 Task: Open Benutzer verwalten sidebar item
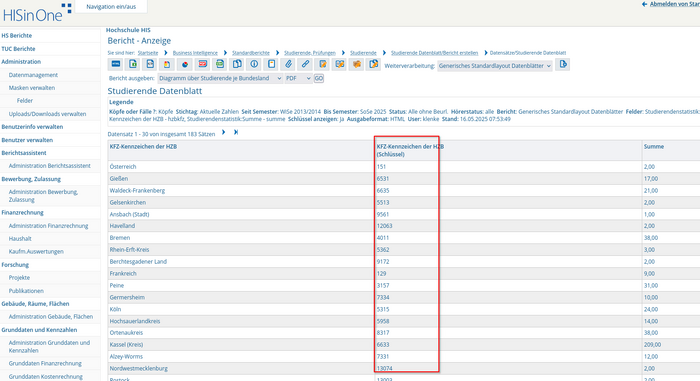27,140
